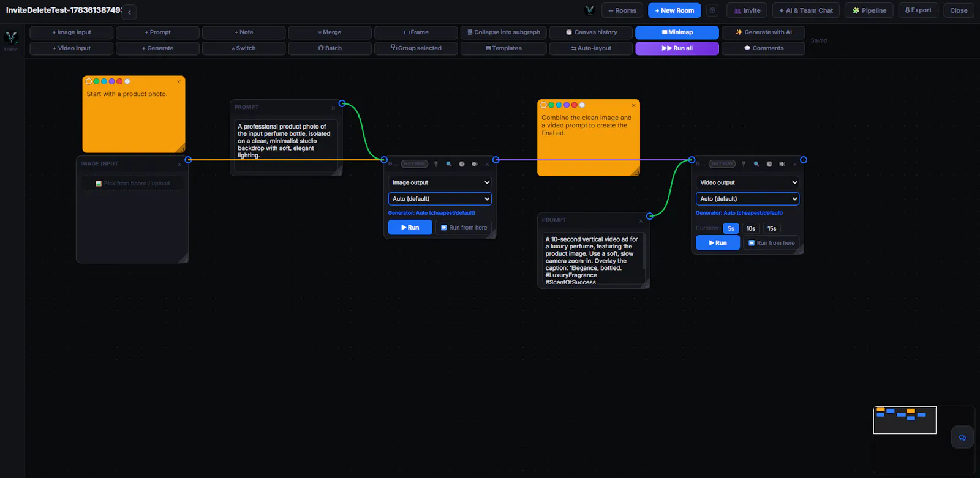Click the Pick from board / upload area

tap(132, 184)
